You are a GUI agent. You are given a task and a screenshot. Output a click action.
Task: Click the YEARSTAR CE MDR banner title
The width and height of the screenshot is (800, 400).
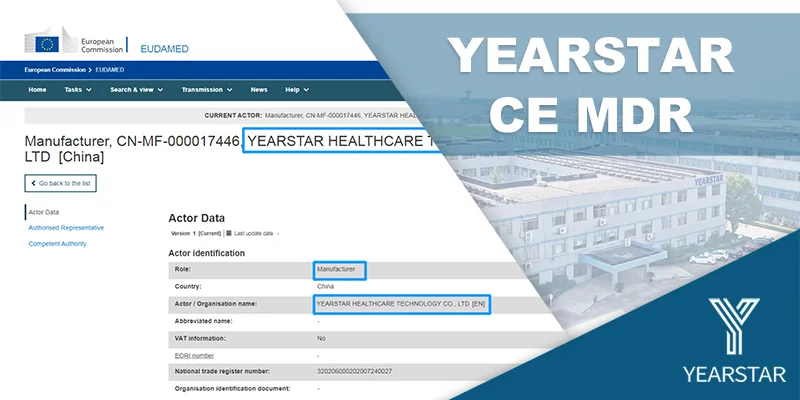(591, 85)
